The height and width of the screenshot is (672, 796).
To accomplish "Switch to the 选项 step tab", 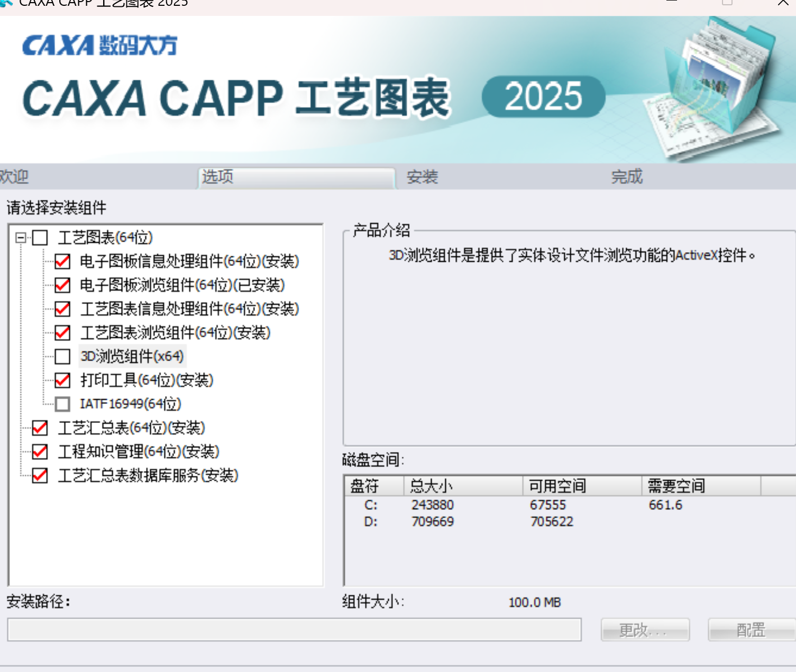I will pos(296,177).
